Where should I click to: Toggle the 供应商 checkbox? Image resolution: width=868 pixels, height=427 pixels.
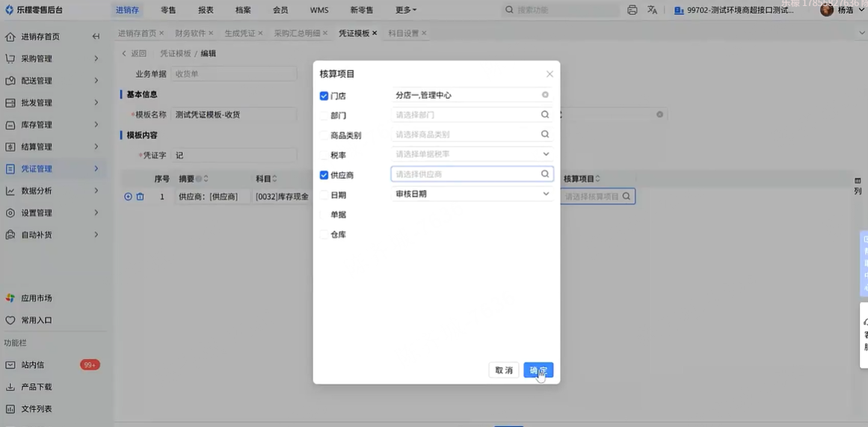tap(324, 175)
